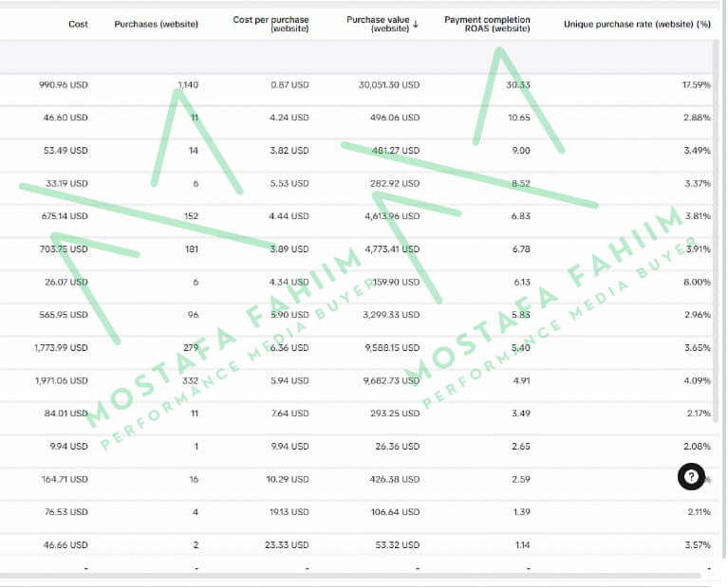This screenshot has height=588, width=728.
Task: Select the Payment completion ROAS header
Action: tap(487, 25)
